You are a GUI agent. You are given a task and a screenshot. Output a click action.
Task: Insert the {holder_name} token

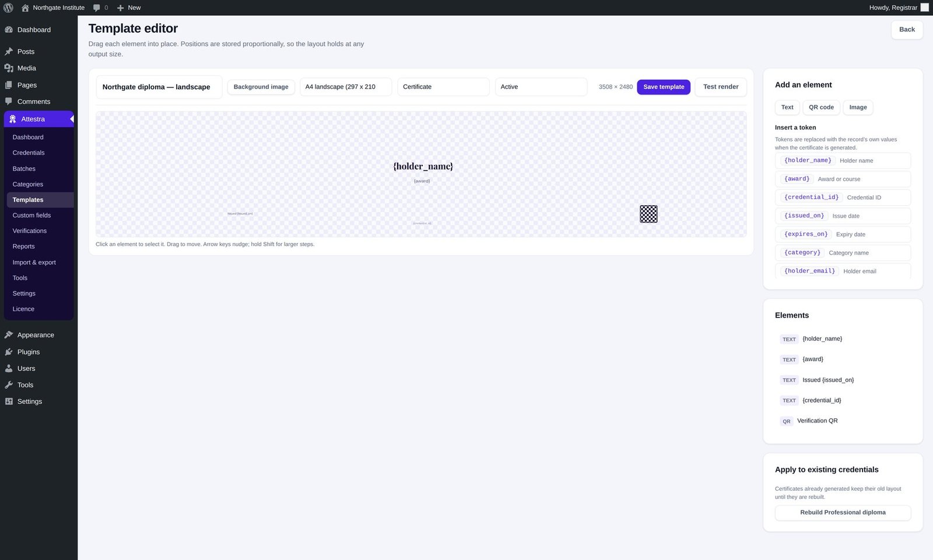pyautogui.click(x=843, y=161)
